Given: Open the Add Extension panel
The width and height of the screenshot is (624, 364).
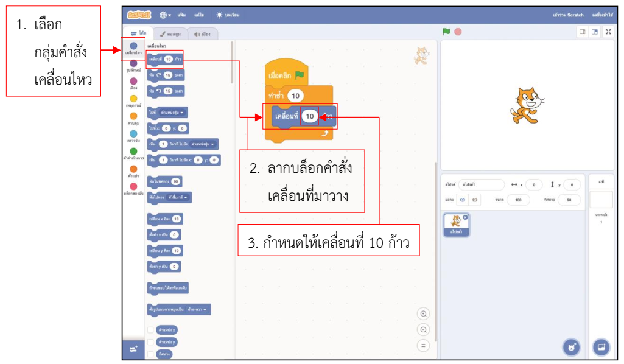Looking at the screenshot, I should click(x=133, y=348).
